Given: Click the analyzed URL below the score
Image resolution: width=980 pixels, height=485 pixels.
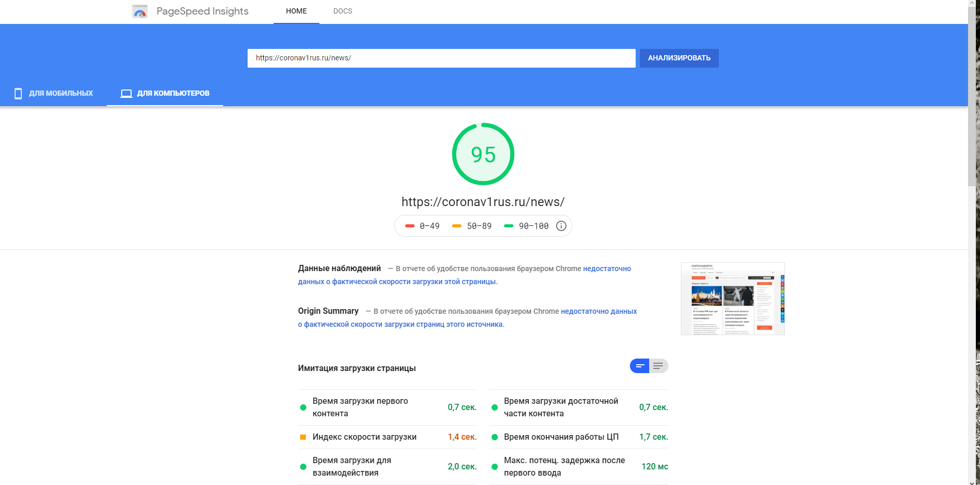Looking at the screenshot, I should [x=483, y=202].
